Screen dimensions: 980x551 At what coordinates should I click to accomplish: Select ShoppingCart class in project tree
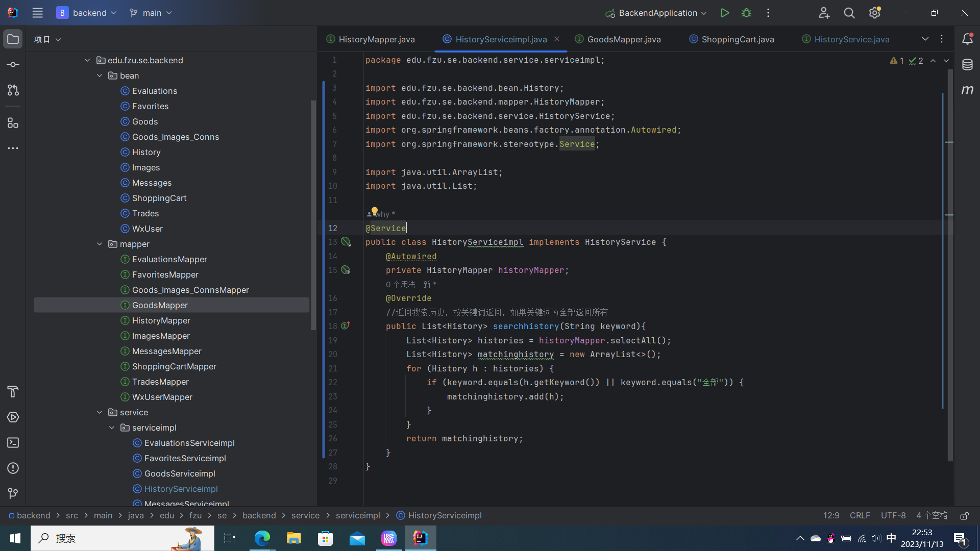[159, 198]
